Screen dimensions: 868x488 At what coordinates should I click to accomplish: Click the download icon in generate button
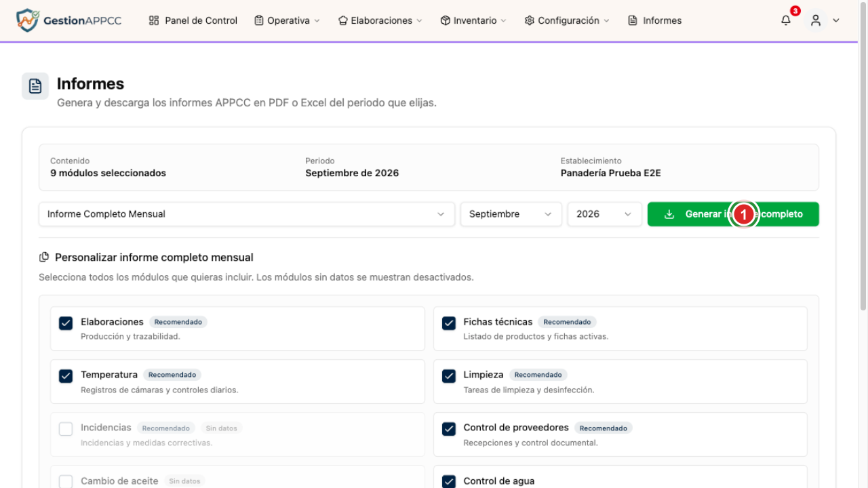point(669,214)
